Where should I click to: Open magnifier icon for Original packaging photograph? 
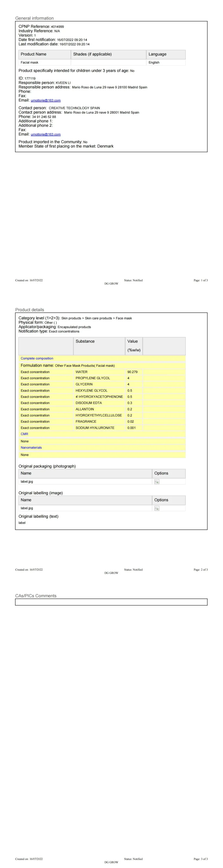(x=157, y=481)
